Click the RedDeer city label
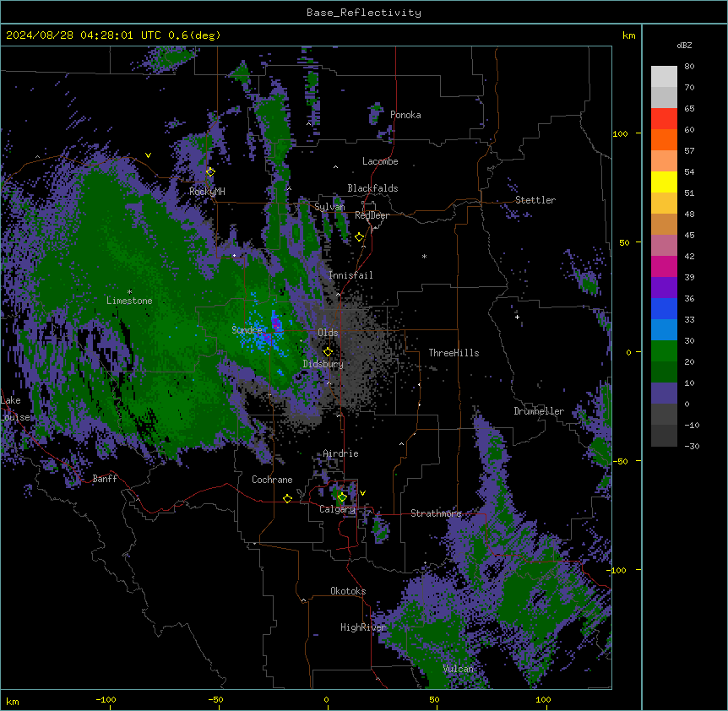Image resolution: width=728 pixels, height=711 pixels. (372, 215)
